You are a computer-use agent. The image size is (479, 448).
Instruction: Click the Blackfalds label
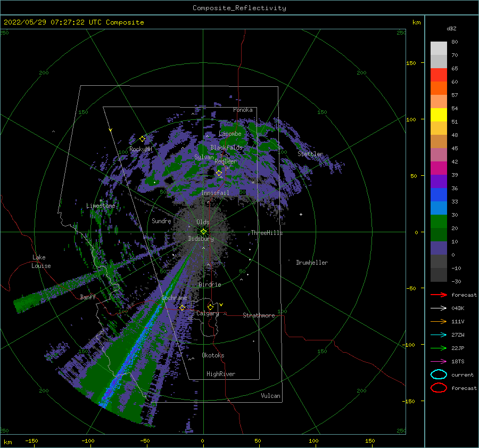226,148
